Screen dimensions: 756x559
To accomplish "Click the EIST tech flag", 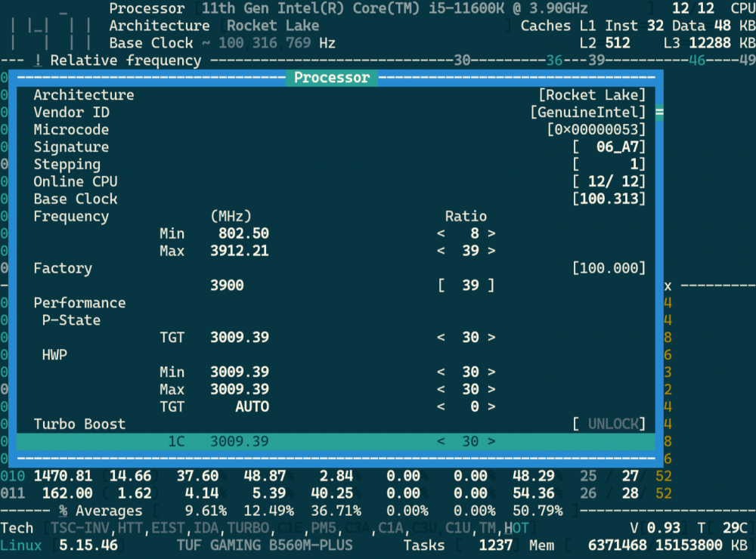I will pos(169,528).
